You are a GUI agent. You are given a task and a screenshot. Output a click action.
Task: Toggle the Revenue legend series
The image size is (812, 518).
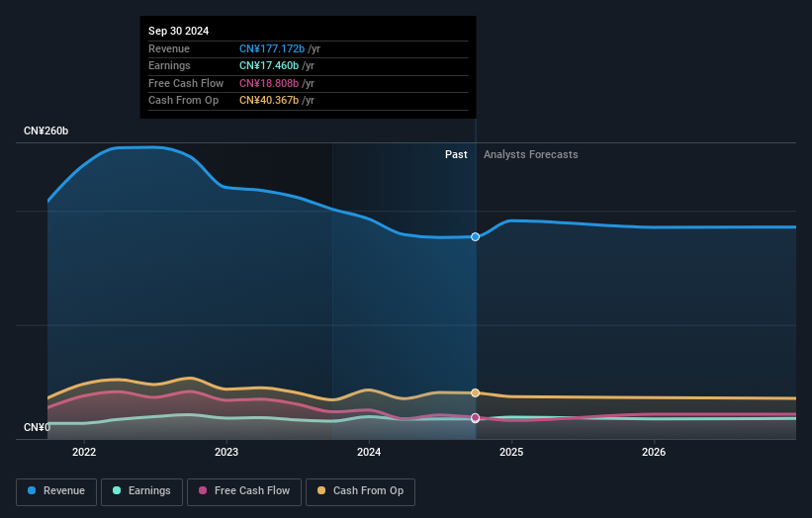(56, 491)
